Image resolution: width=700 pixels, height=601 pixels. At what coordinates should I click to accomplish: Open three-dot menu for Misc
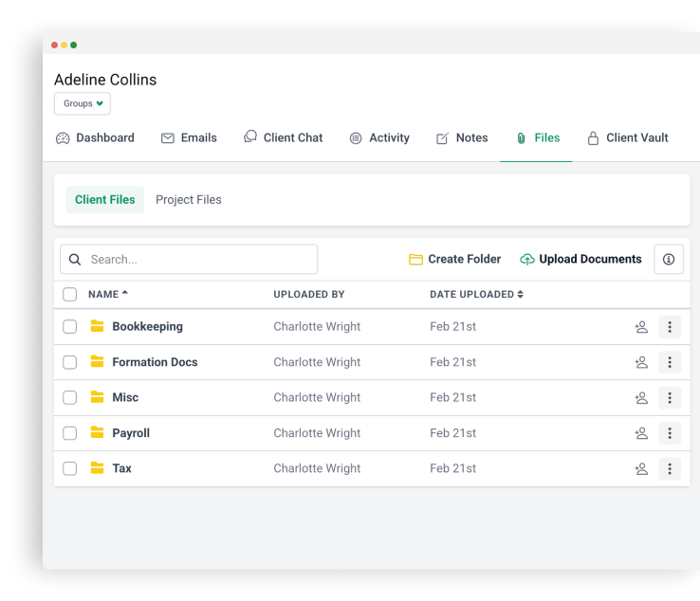(x=670, y=398)
